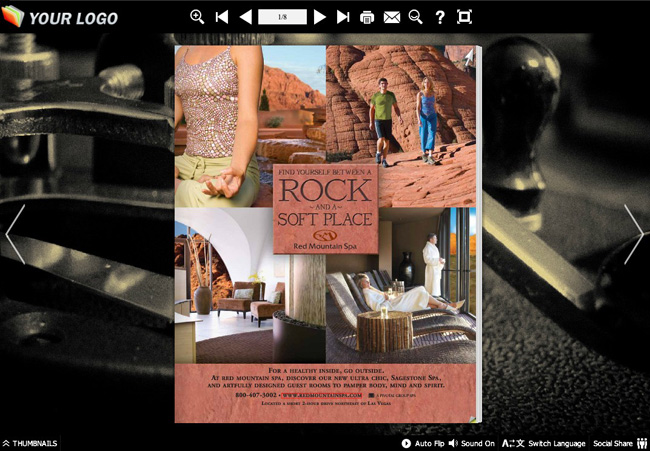
Task: Toggle Sound On setting
Action: click(472, 444)
